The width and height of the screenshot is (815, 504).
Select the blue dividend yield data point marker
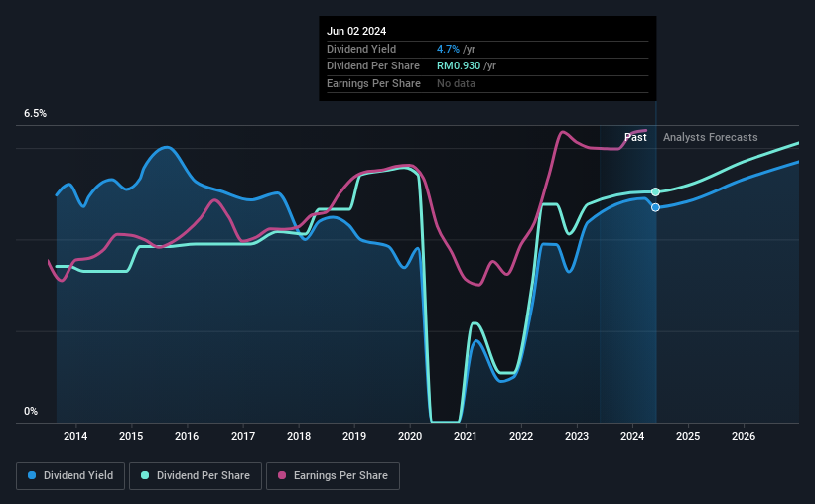tap(655, 207)
